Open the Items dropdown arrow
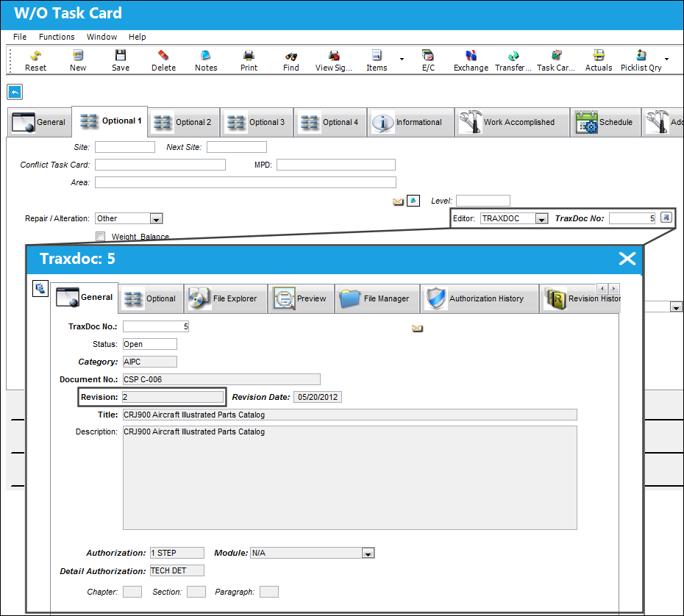This screenshot has width=684, height=616. coord(402,59)
